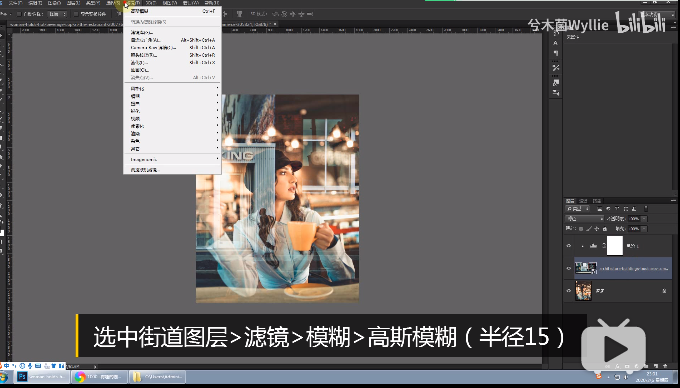Viewport: 680px width, 388px height.
Task: Switch to the 图层 panel tab
Action: 570,201
